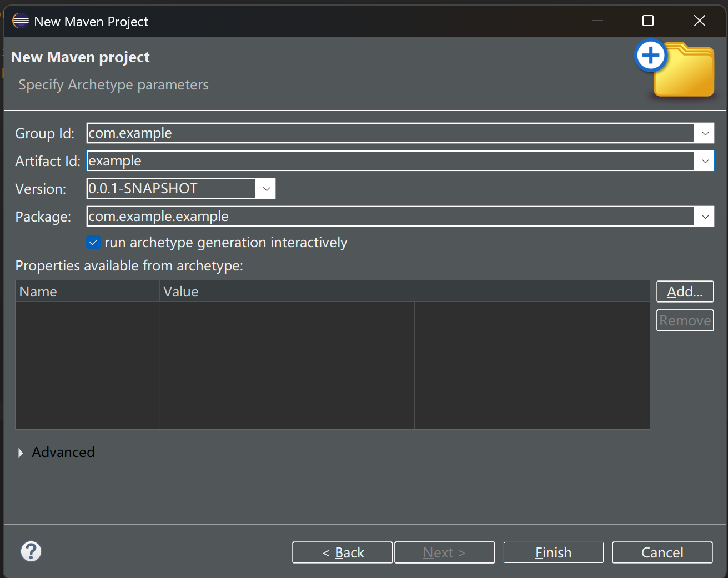Click the Version text field
Screen dimensions: 728x578
pyautogui.click(x=171, y=189)
